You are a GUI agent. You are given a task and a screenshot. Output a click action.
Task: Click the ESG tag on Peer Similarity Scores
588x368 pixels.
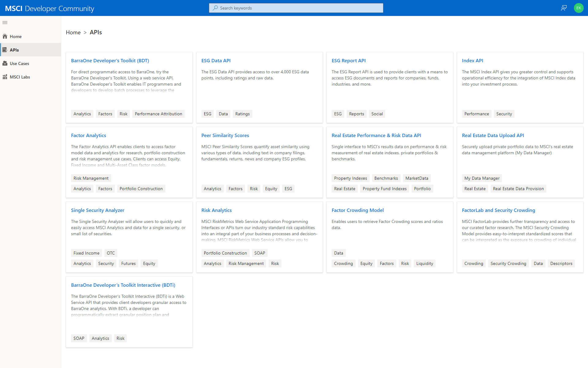click(288, 189)
